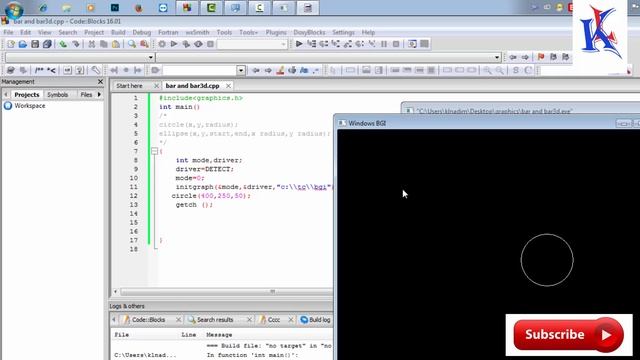Click the Save all files icon
This screenshot has width=640, height=360.
coord(47,44)
